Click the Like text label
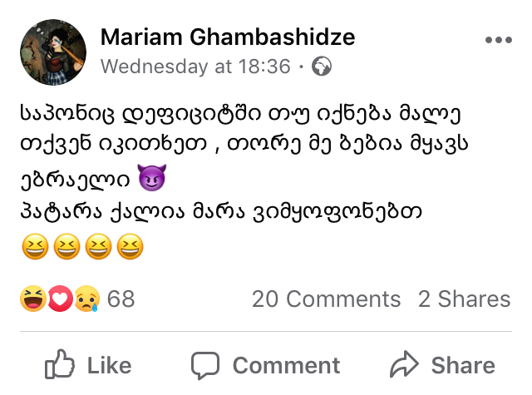532x395 pixels. click(x=109, y=365)
